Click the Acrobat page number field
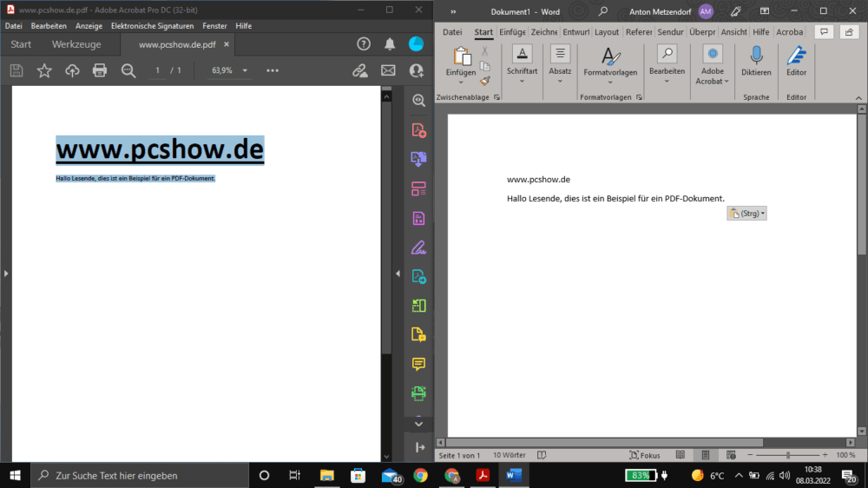 [157, 70]
